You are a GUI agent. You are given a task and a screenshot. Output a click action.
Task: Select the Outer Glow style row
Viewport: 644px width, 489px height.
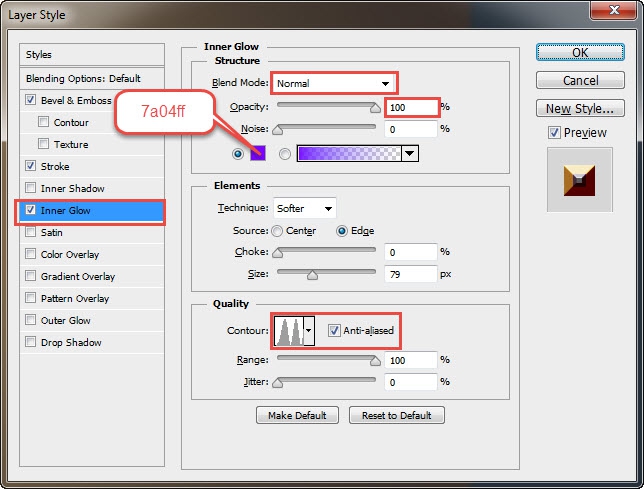pyautogui.click(x=92, y=320)
